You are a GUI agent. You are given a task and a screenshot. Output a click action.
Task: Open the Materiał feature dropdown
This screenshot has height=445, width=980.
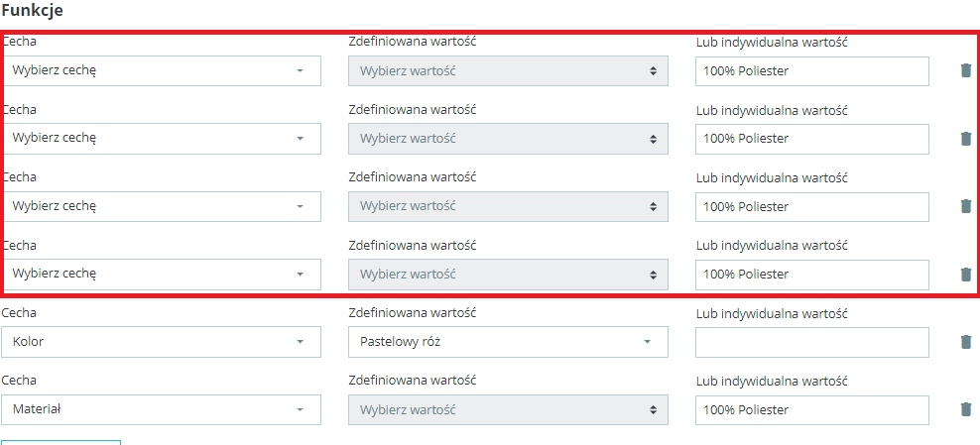coord(162,409)
